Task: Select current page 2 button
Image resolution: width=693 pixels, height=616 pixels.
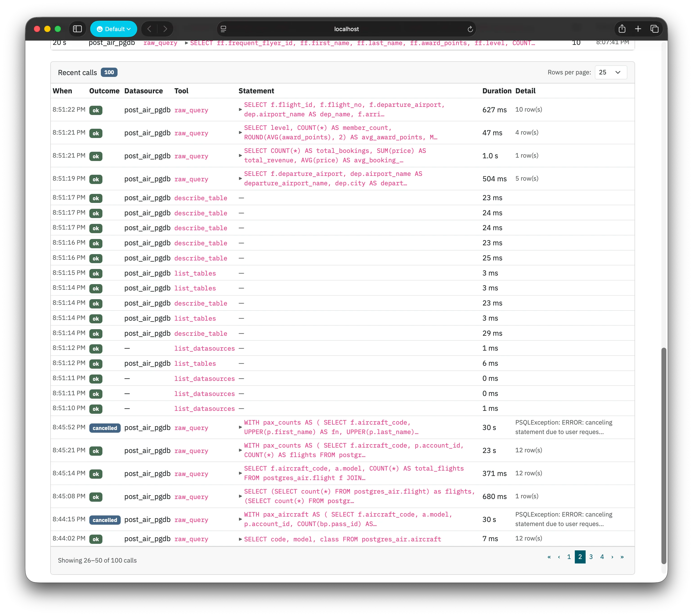Action: [580, 557]
